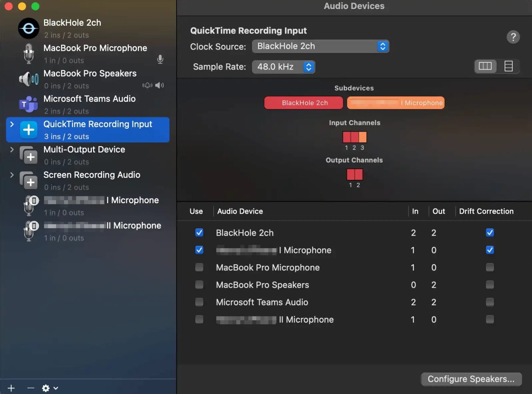Select the column layout view toggle
This screenshot has height=394, width=532.
485,66
